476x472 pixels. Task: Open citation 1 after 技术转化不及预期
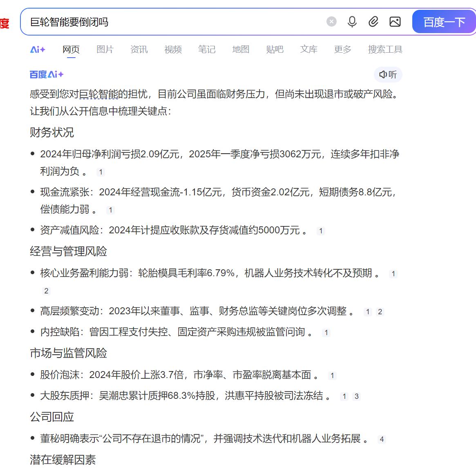[x=393, y=274]
